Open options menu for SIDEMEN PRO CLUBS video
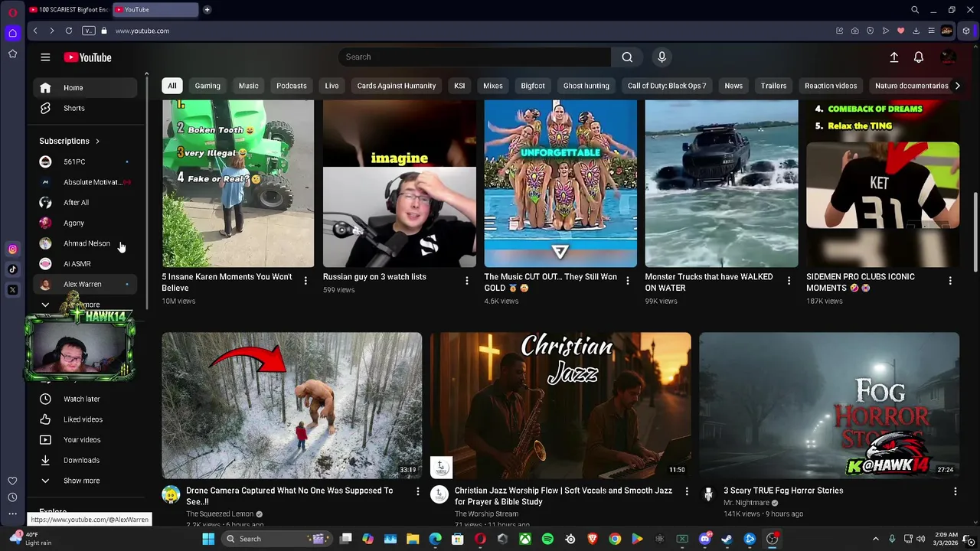The width and height of the screenshot is (980, 551). coord(950,281)
